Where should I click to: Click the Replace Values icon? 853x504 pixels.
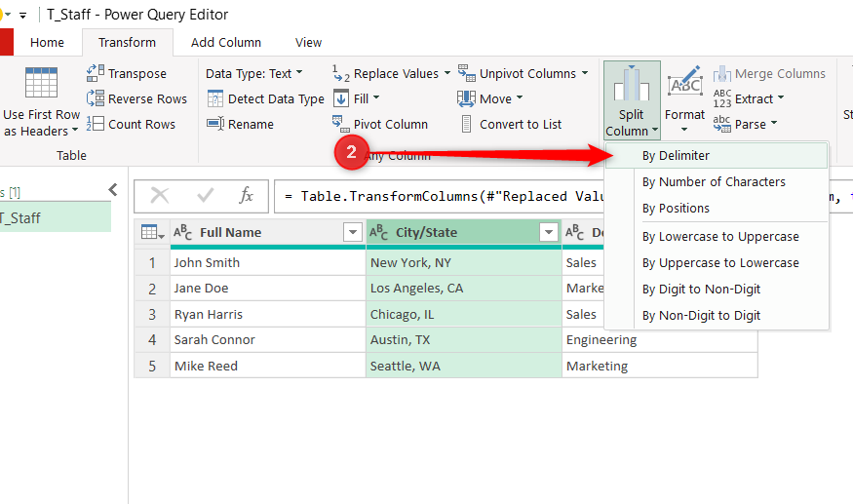pyautogui.click(x=340, y=73)
